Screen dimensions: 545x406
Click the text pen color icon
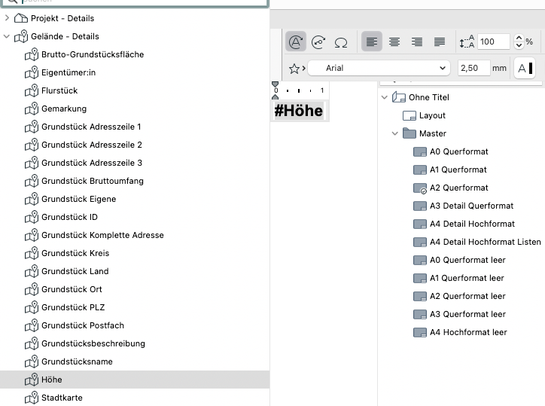524,68
